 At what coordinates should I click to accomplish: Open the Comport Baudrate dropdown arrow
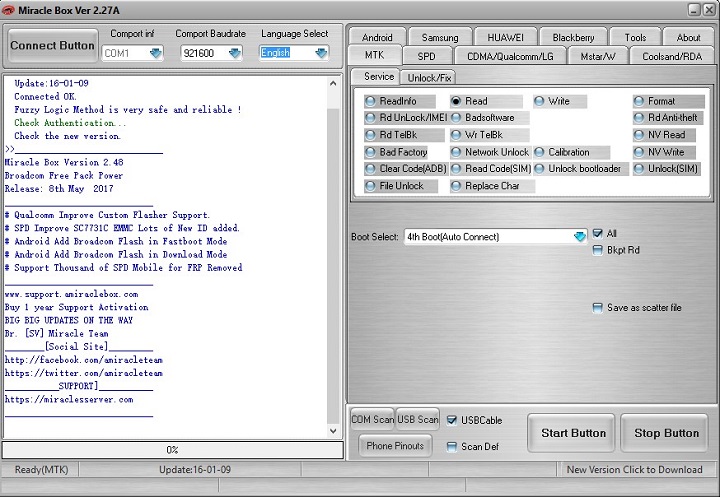[x=235, y=53]
